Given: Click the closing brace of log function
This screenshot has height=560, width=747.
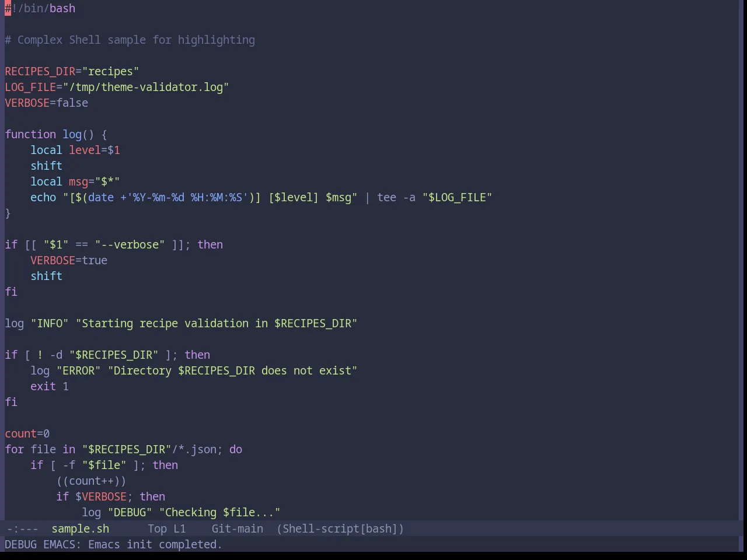Looking at the screenshot, I should 8,213.
